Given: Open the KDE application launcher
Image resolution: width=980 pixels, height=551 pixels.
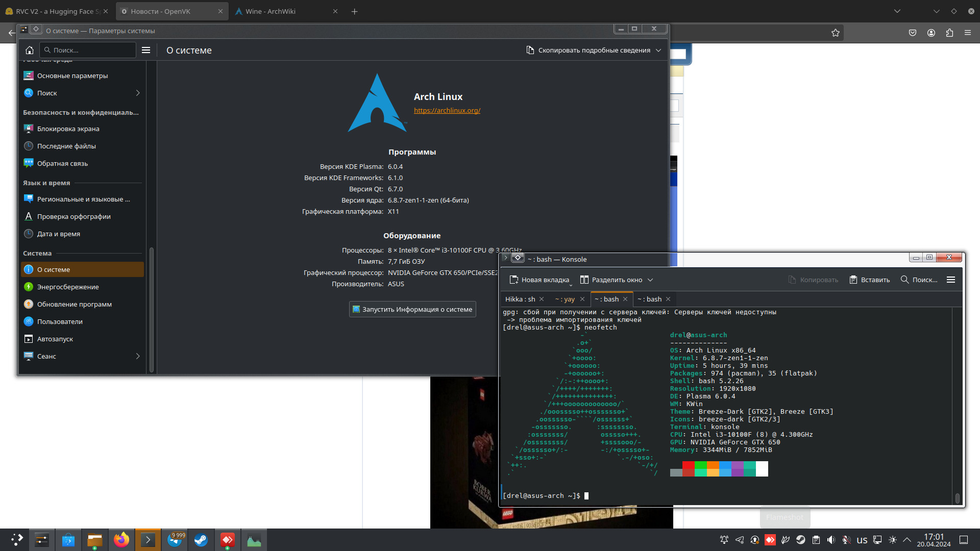Looking at the screenshot, I should (x=17, y=540).
